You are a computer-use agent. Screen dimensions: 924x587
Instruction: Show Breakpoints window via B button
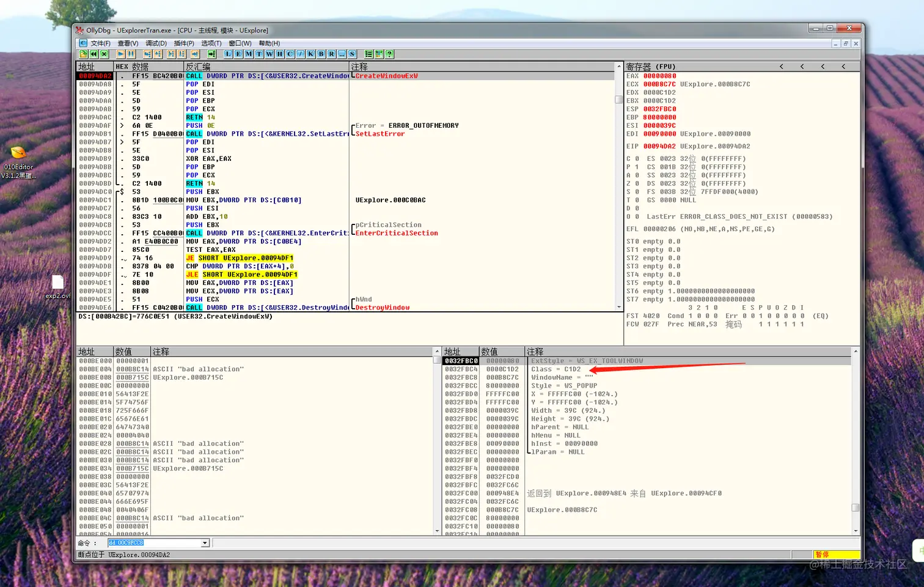click(321, 54)
